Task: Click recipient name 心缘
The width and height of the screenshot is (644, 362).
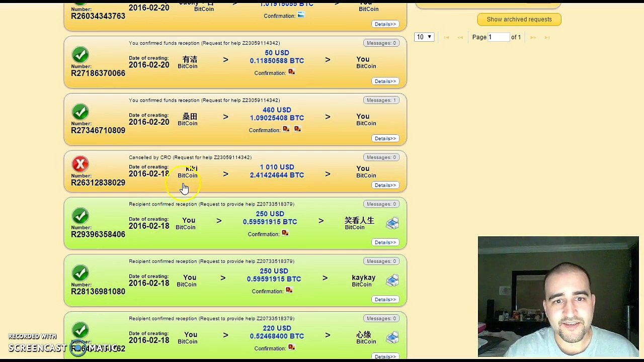Action: [x=364, y=335]
